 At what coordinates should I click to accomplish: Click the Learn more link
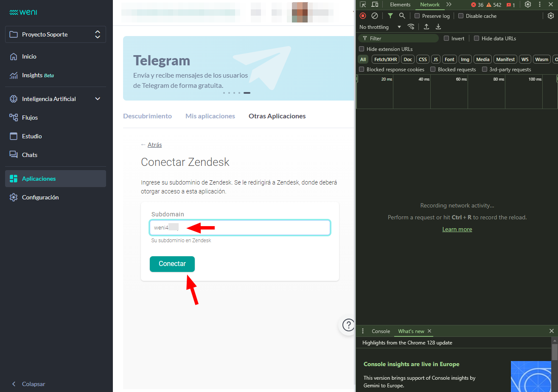[457, 229]
